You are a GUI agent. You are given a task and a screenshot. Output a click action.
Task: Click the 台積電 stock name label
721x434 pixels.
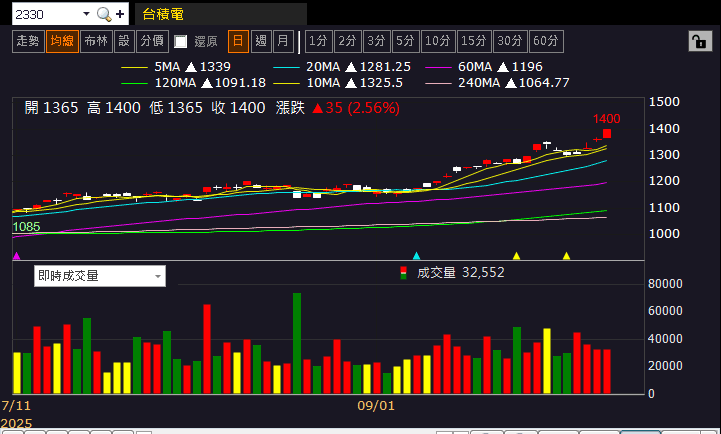[163, 14]
